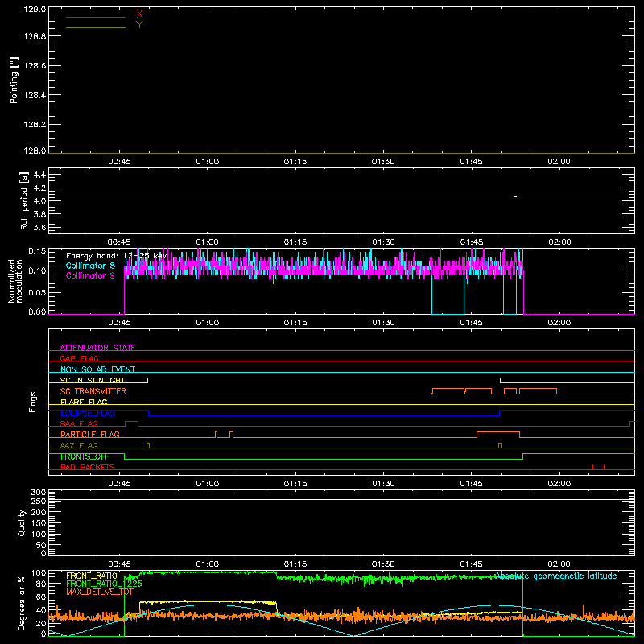Click the green FRONTS_OFF label
Image resolution: width=644 pixels, height=644 pixels.
(85, 456)
